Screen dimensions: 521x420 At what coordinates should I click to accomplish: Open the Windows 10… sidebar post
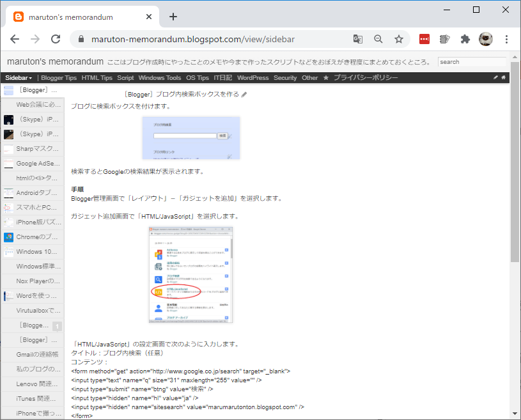coord(32,251)
